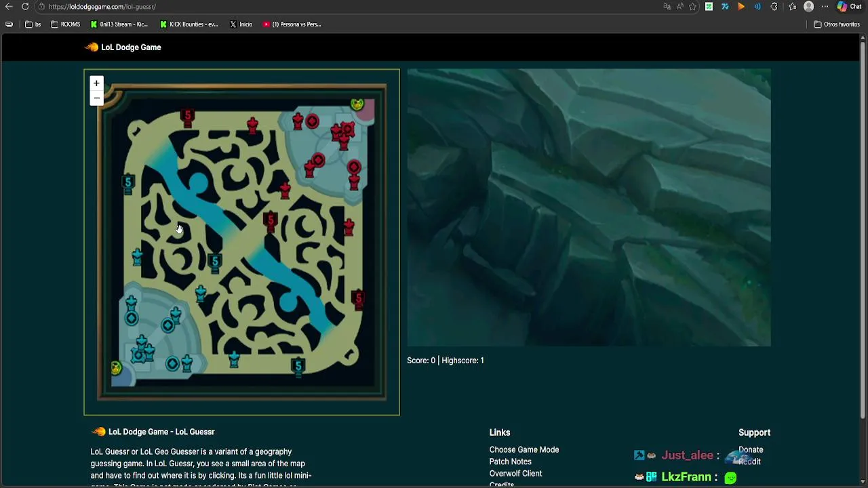Open the ROOMS bookmarks folder
868x488 pixels.
tap(65, 24)
